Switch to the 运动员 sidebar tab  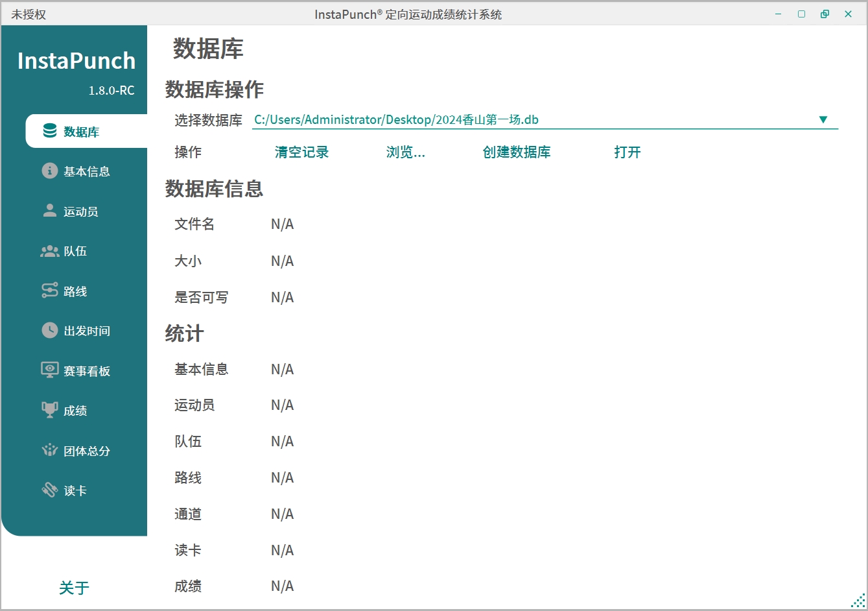click(81, 211)
